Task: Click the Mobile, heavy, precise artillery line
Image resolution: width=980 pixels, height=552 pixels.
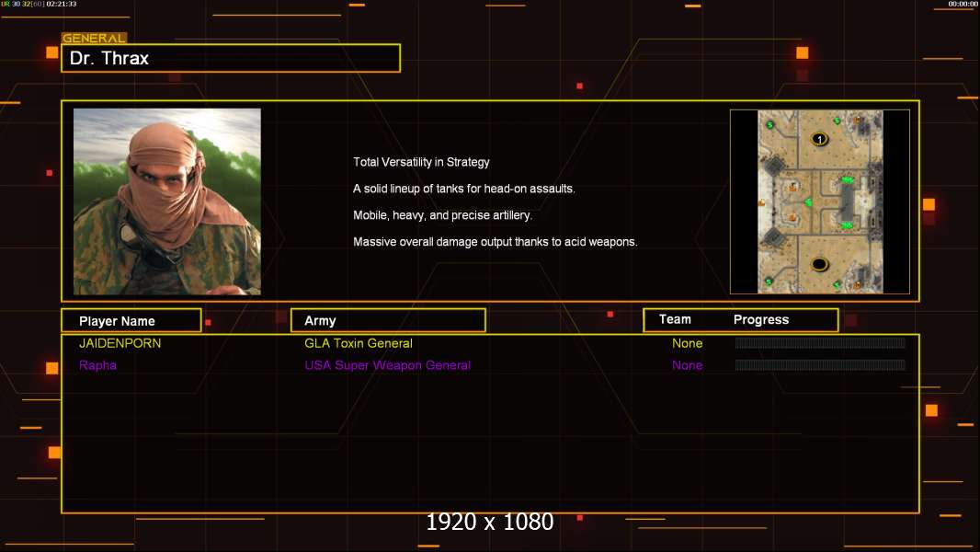Action: point(442,215)
